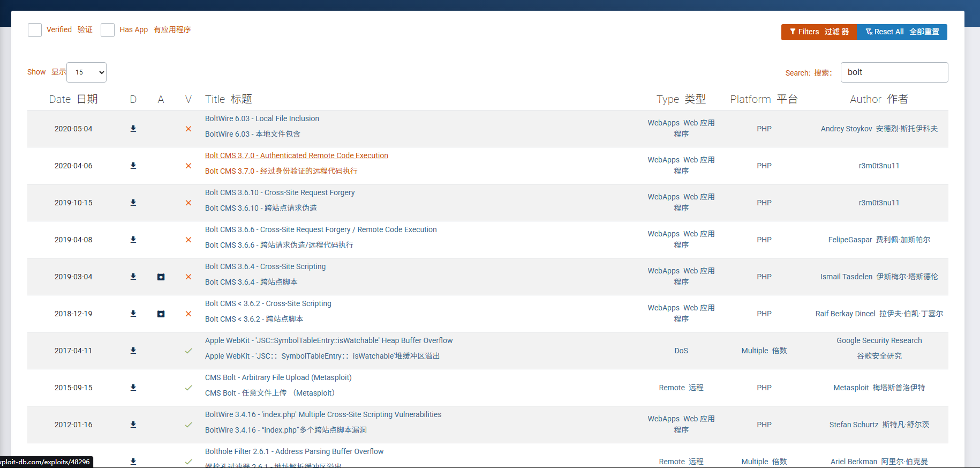This screenshot has height=468, width=980.
Task: Sort table by Platform column header
Action: click(x=764, y=99)
